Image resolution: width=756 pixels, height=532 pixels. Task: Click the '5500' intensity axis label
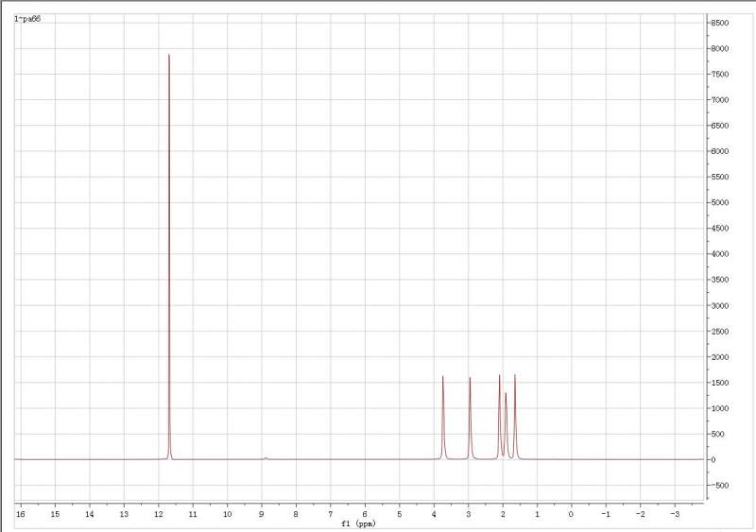pos(720,177)
